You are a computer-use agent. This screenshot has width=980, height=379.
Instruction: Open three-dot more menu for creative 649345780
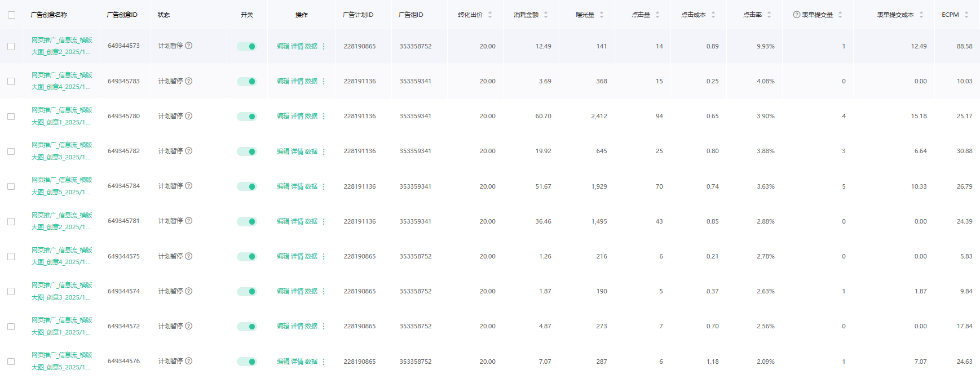[324, 117]
